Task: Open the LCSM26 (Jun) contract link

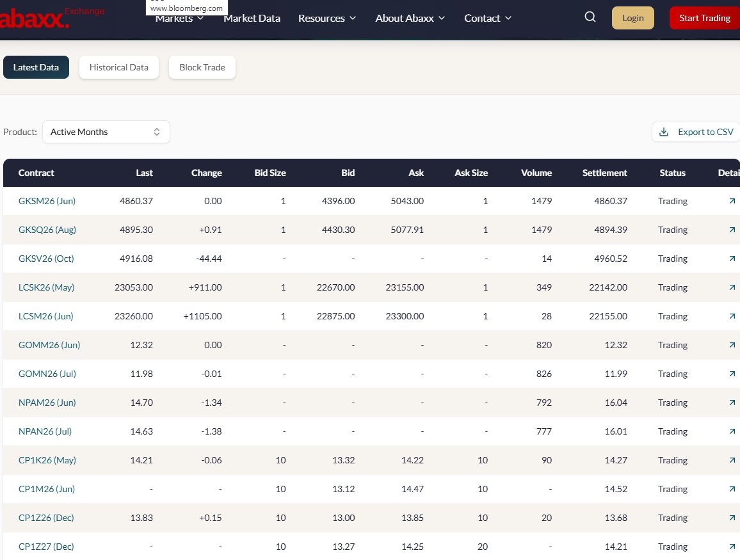Action: [45, 316]
